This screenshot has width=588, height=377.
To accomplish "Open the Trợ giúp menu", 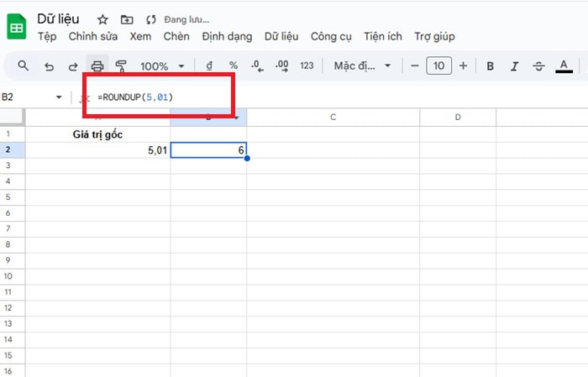I will pyautogui.click(x=434, y=37).
